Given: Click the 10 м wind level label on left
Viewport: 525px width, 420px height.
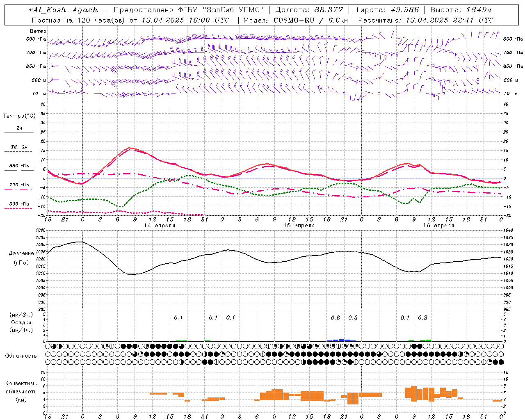Looking at the screenshot, I should (x=39, y=94).
